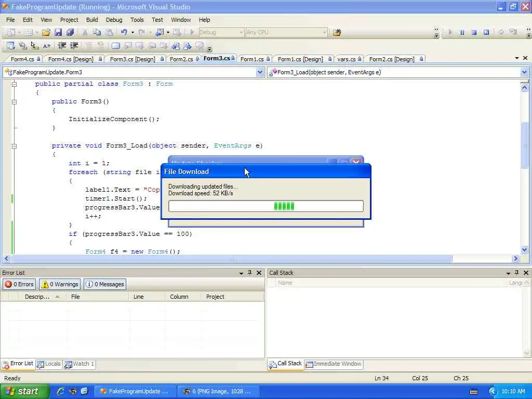Open the FakeProgramUpdate.Form3 class dropdown
The image size is (532, 399).
coord(260,72)
